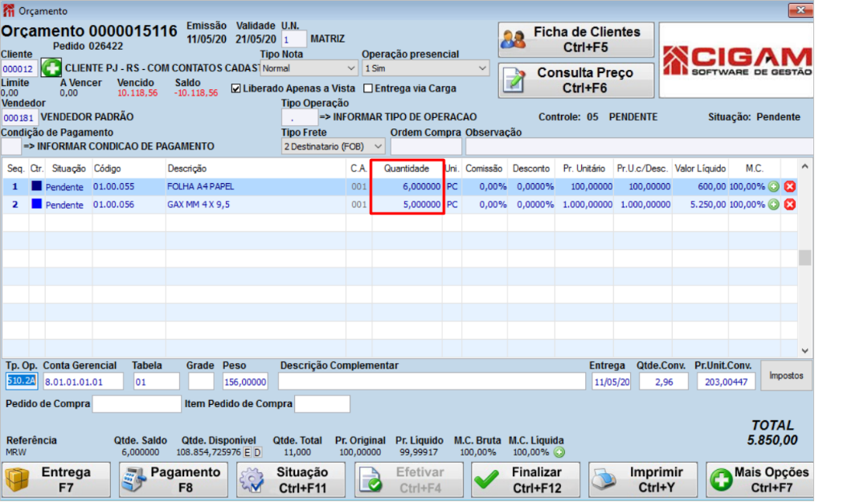Enable Entrega via Carga checkbox
This screenshot has width=868, height=502.
(x=367, y=88)
